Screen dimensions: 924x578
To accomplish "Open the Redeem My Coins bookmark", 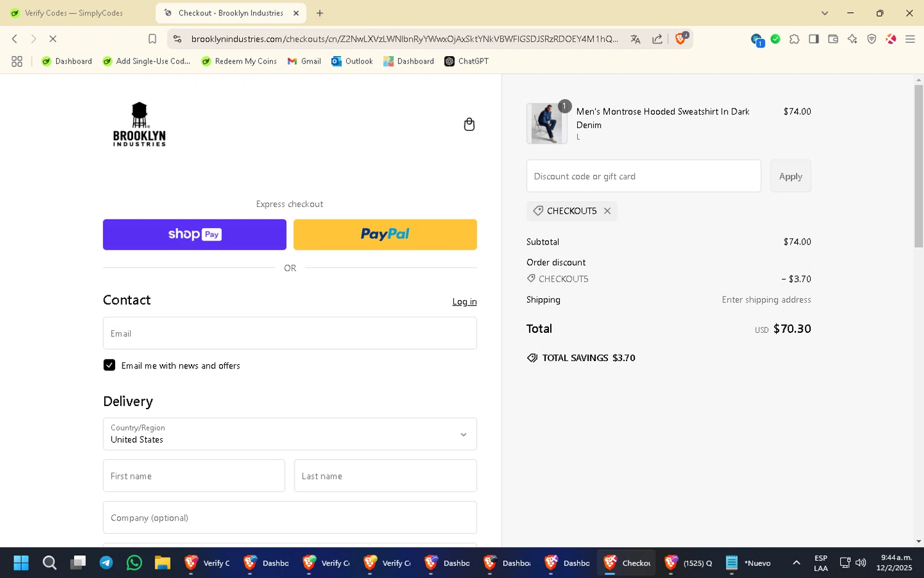I will pyautogui.click(x=239, y=61).
